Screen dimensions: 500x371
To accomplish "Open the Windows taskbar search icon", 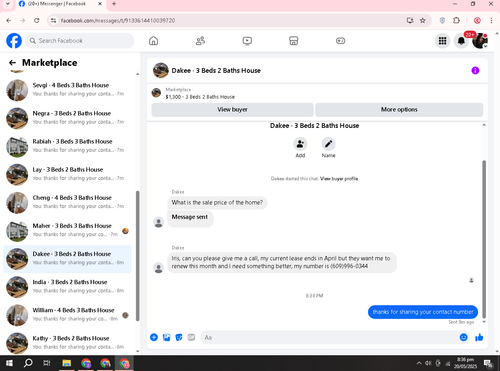I will [x=28, y=363].
